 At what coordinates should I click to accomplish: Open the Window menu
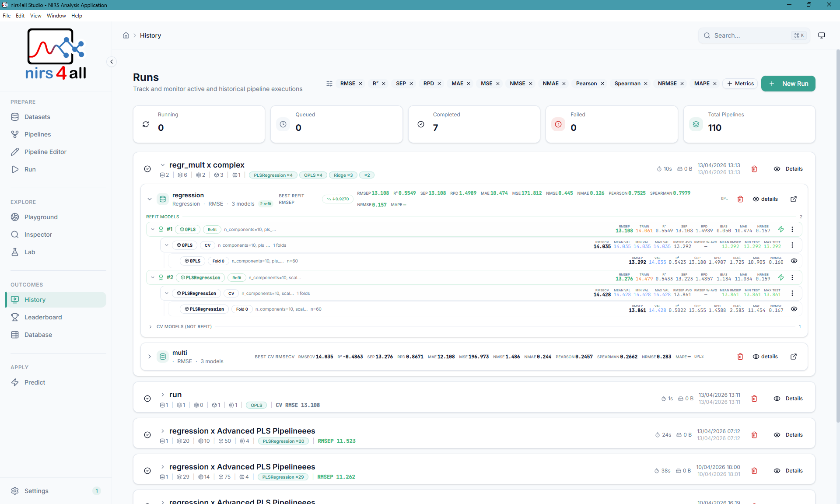click(56, 15)
